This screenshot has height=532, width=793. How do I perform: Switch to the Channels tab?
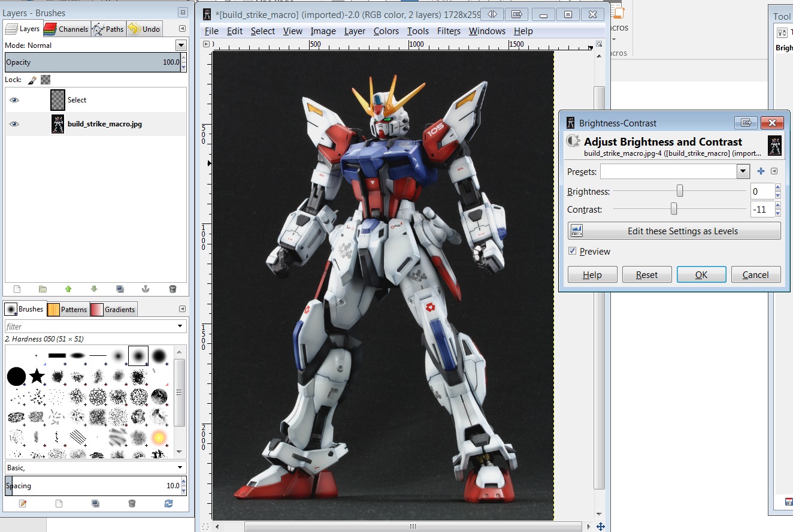[66, 29]
